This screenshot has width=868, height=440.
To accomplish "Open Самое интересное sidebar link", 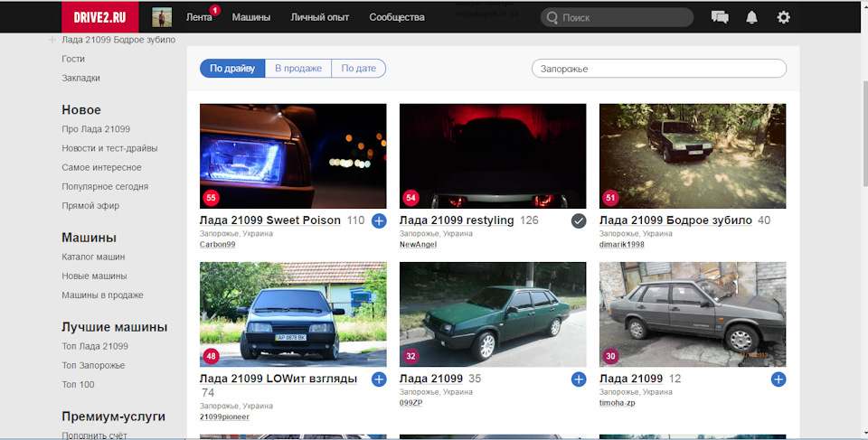I will point(101,167).
